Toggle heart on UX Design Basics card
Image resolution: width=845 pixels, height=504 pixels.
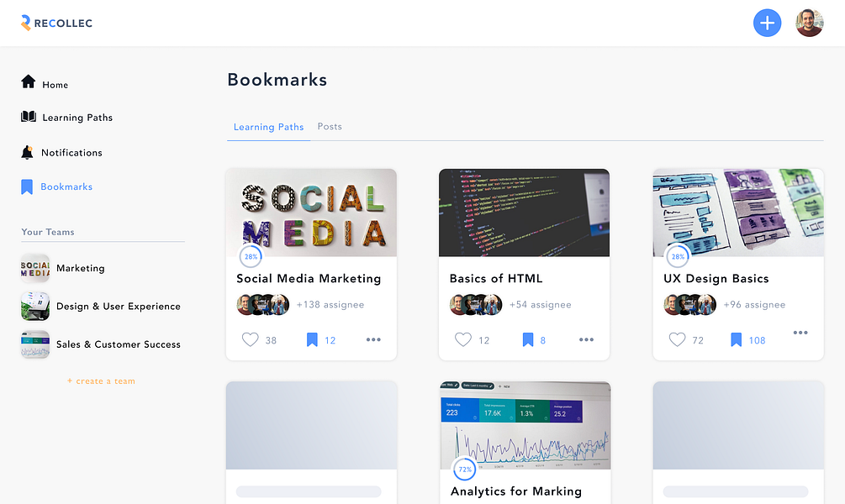tap(677, 339)
